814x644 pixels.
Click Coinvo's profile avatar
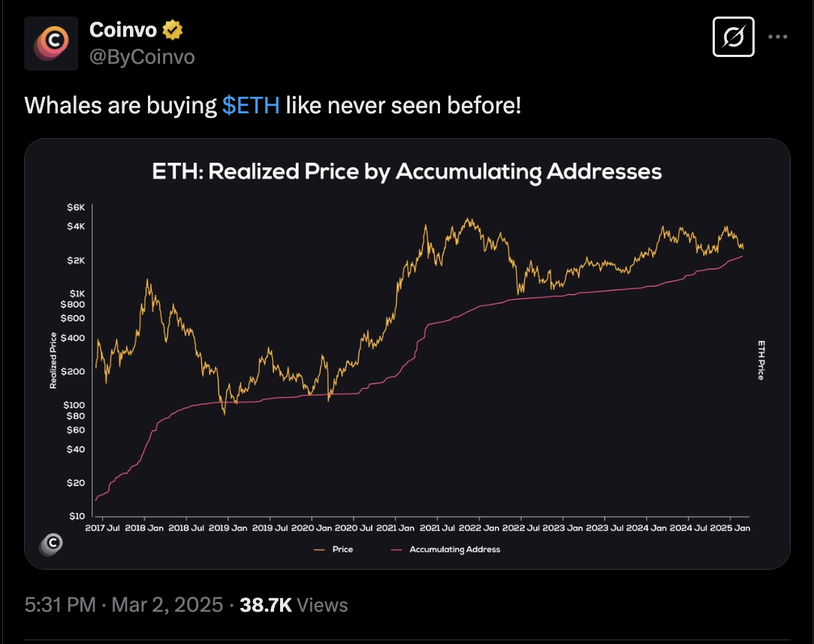(51, 43)
